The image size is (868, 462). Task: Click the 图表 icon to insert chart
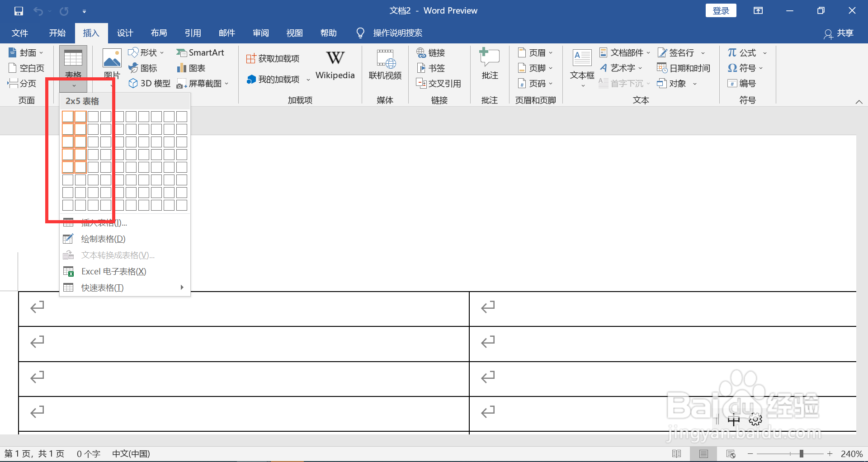click(190, 68)
